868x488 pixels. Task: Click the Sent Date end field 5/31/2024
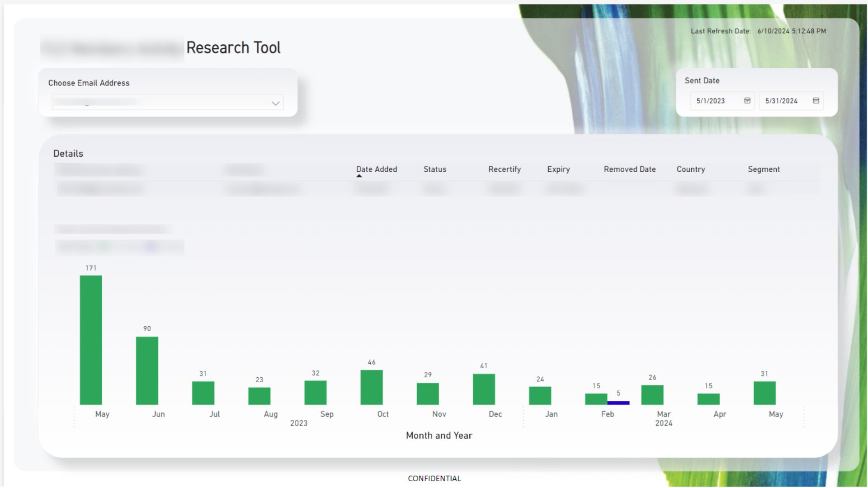point(791,101)
